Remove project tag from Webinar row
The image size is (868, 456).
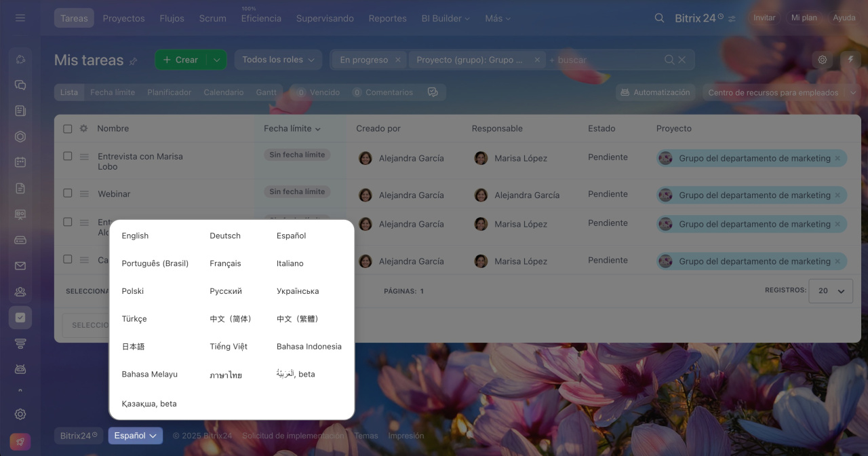[x=837, y=195]
